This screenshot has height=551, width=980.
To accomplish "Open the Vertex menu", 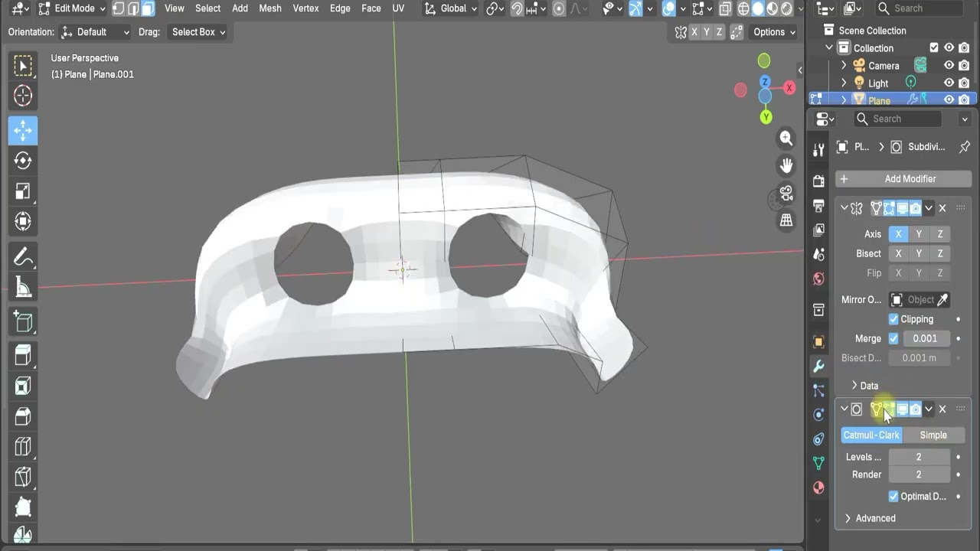I will (305, 8).
